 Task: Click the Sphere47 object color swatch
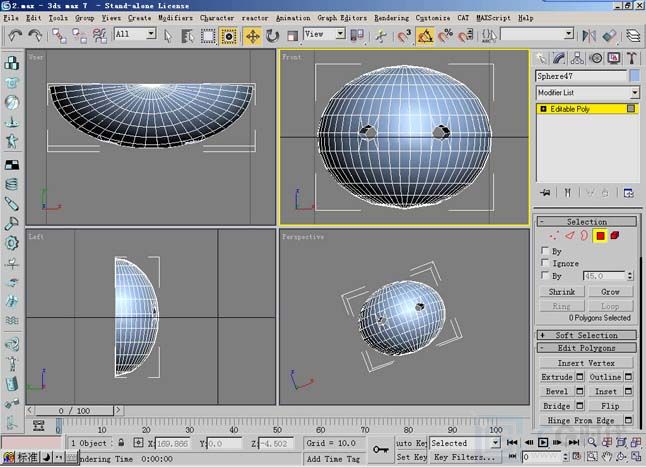tap(635, 75)
